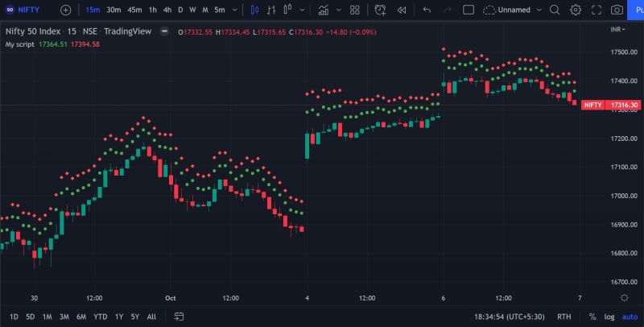Open the Go to date icon
This screenshot has height=327, width=644.
(179, 317)
